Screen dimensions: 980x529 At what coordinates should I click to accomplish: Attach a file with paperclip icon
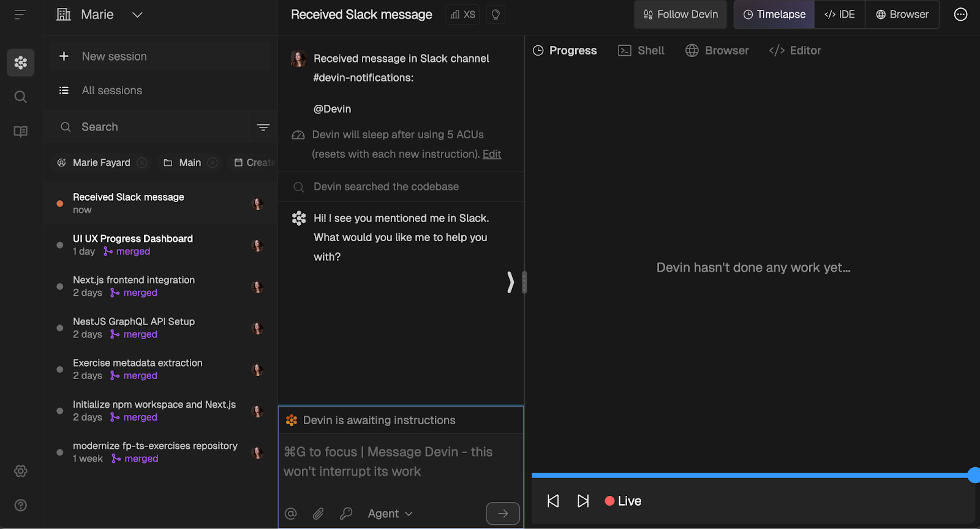(x=318, y=514)
